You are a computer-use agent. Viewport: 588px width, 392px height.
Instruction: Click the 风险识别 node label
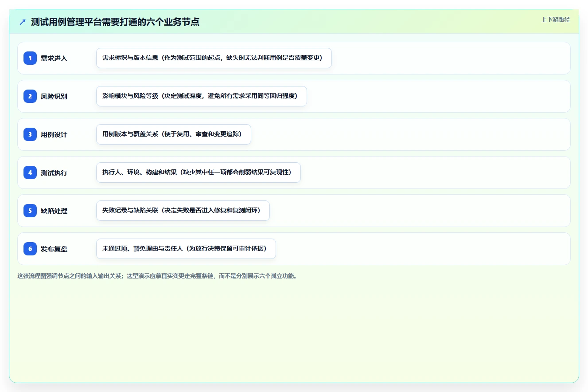54,97
